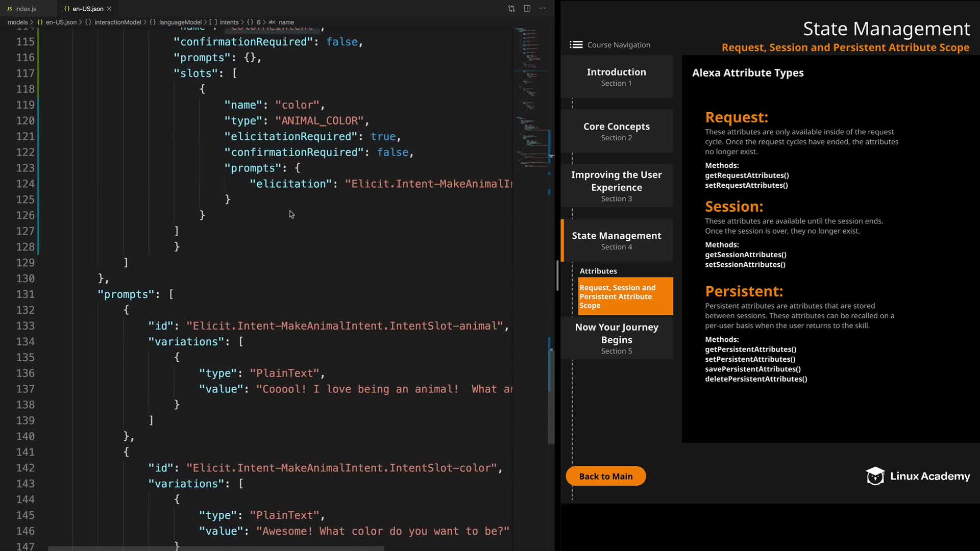Open changes compare icon in editor toolbar
The height and width of the screenshot is (551, 980).
511,9
